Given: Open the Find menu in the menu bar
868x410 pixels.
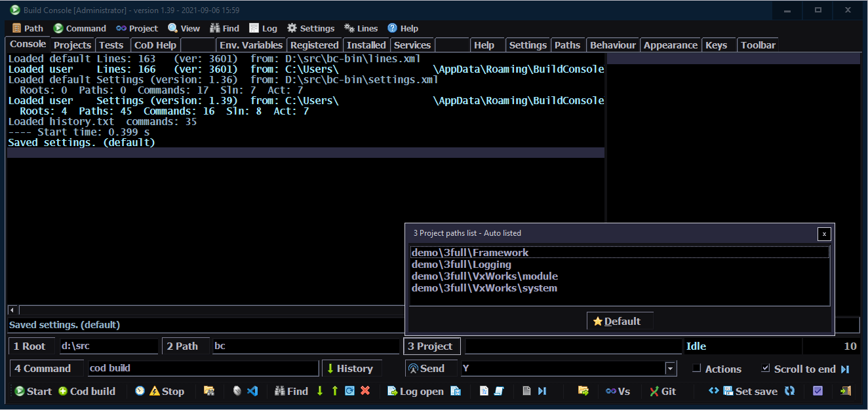Looking at the screenshot, I should coord(225,28).
